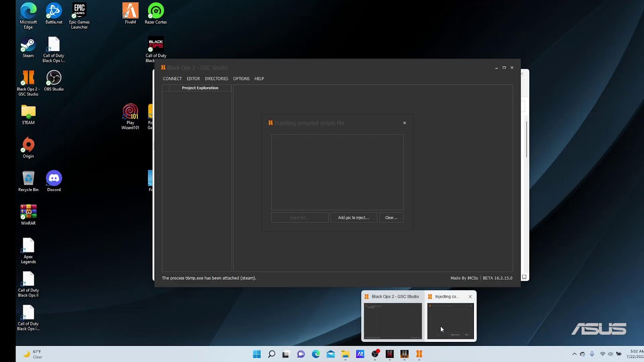Select the Origin desktop shortcut
The image size is (644, 362).
click(28, 148)
